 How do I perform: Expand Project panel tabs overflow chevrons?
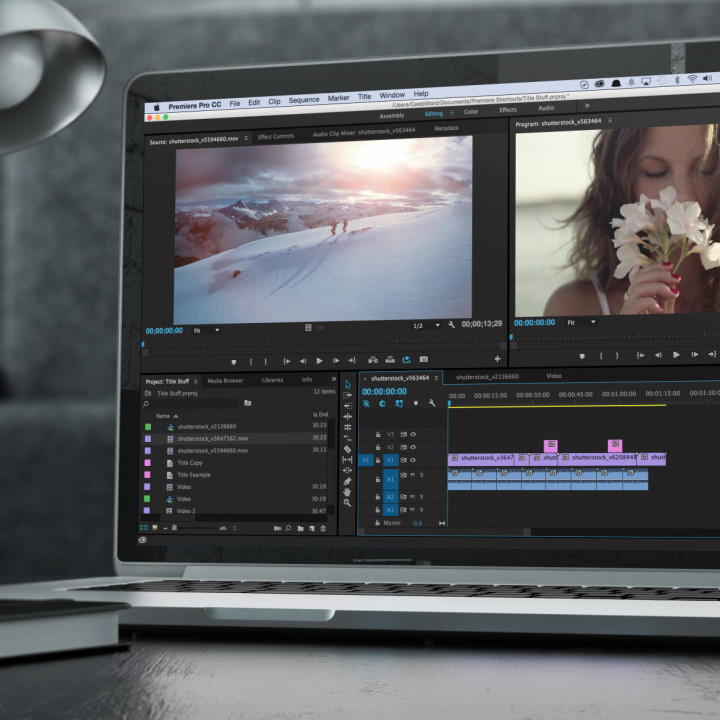[334, 379]
